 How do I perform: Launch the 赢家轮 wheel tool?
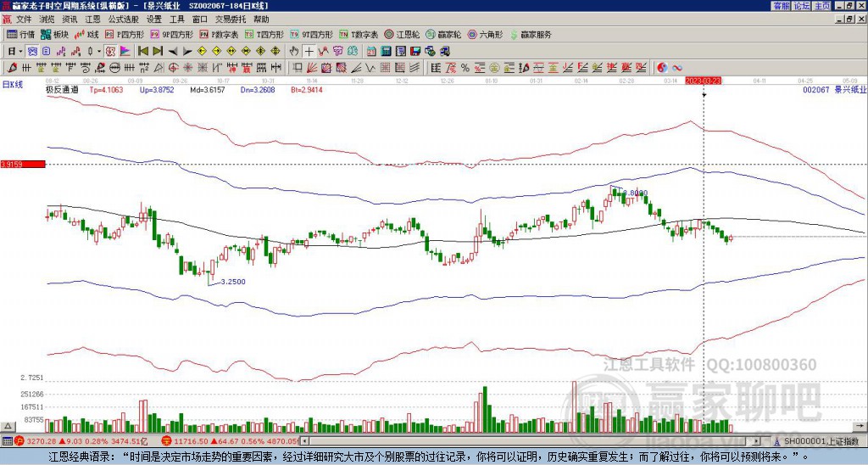tap(443, 34)
